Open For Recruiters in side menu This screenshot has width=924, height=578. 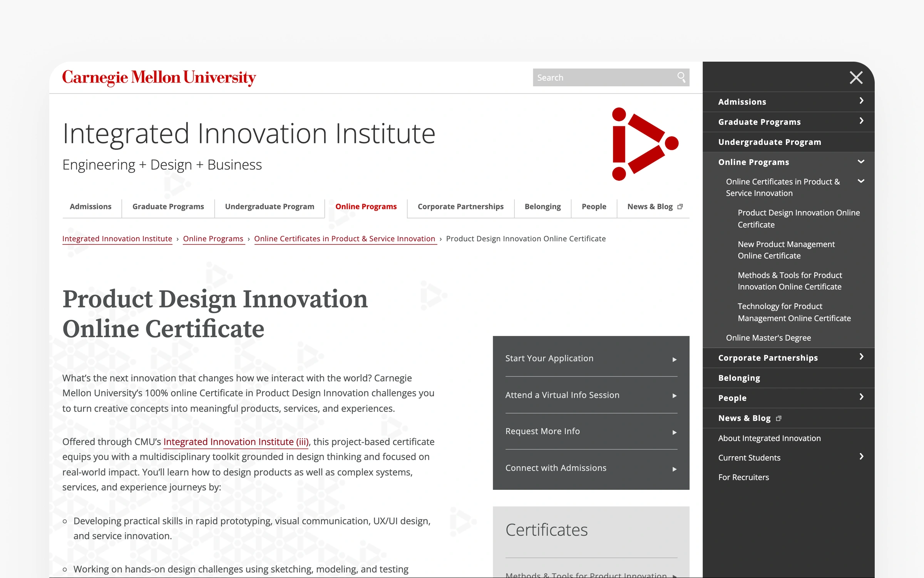point(743,477)
